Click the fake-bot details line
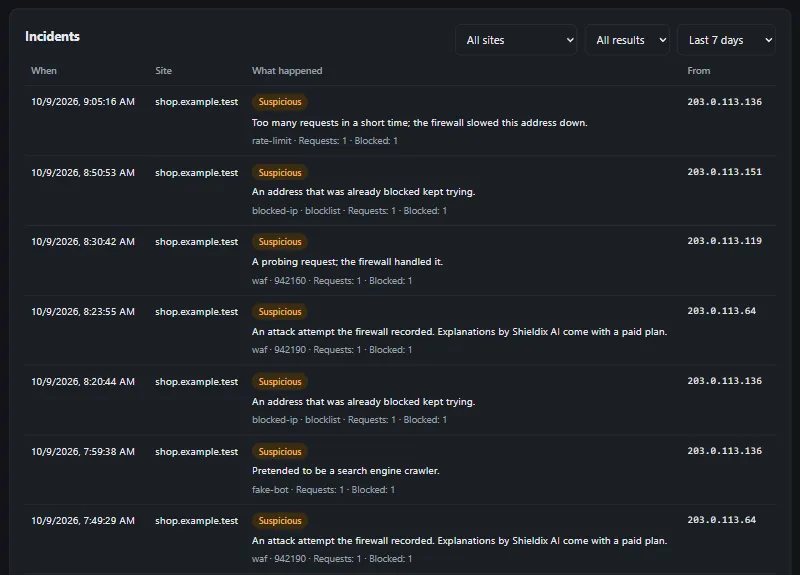The height and width of the screenshot is (575, 800). coord(323,490)
